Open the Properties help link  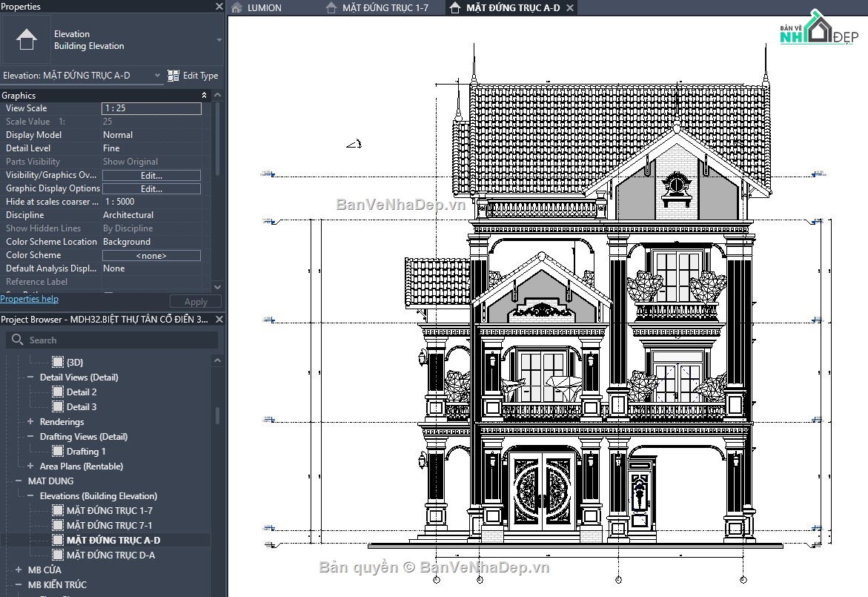(30, 299)
